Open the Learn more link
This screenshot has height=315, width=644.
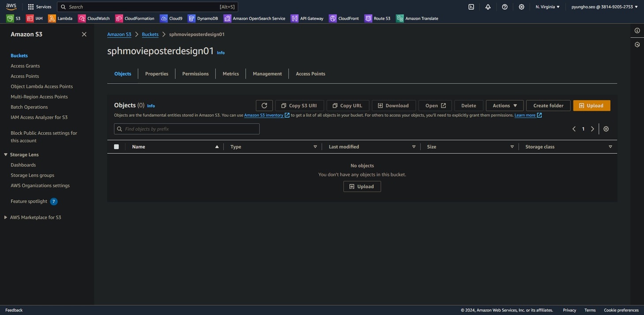point(528,115)
